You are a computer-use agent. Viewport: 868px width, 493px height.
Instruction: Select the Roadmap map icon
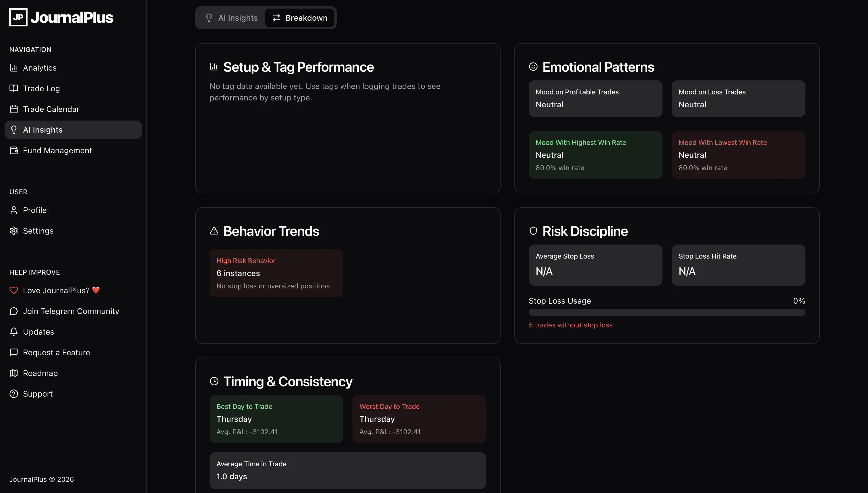[13, 373]
